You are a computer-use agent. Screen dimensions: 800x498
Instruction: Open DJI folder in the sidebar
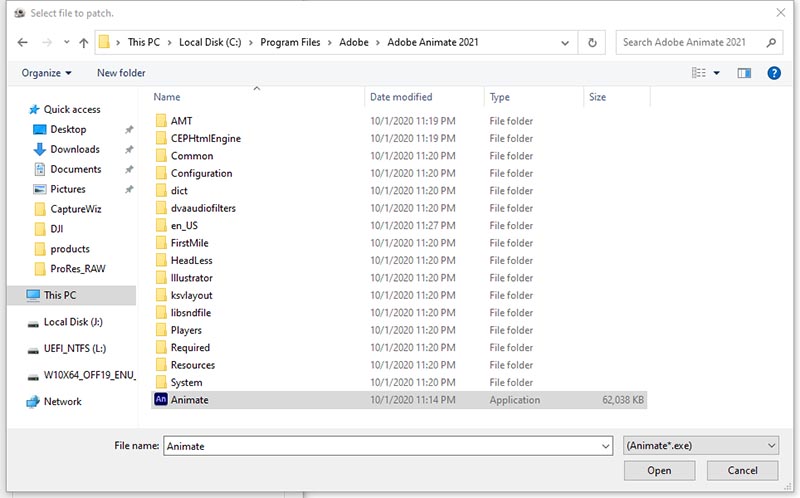pos(56,229)
